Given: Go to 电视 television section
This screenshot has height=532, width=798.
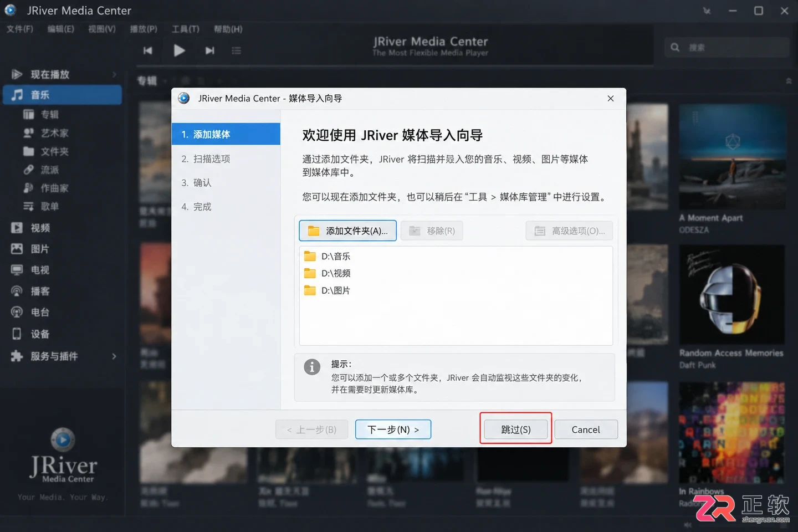Looking at the screenshot, I should coord(31,270).
